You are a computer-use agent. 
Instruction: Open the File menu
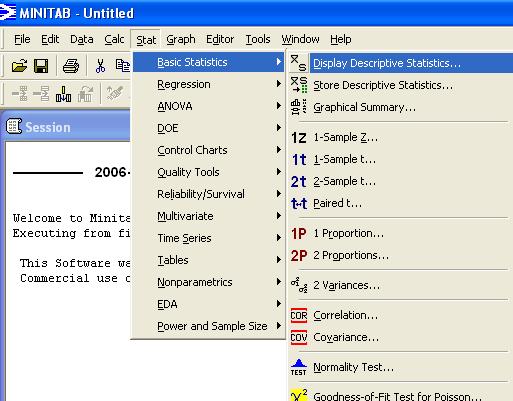coord(22,39)
